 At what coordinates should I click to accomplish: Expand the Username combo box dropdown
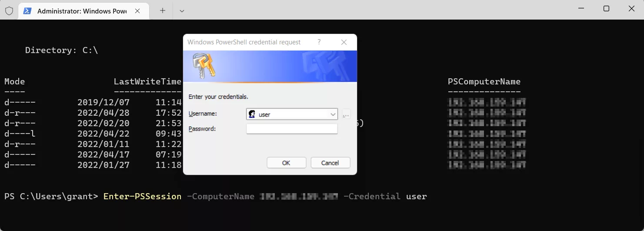pos(333,114)
